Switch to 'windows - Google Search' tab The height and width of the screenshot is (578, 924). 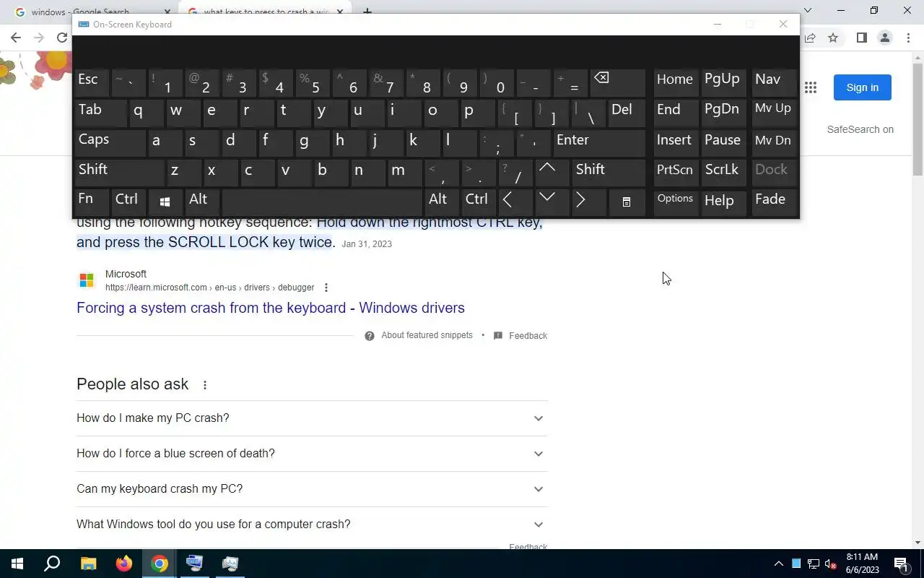tap(90, 10)
